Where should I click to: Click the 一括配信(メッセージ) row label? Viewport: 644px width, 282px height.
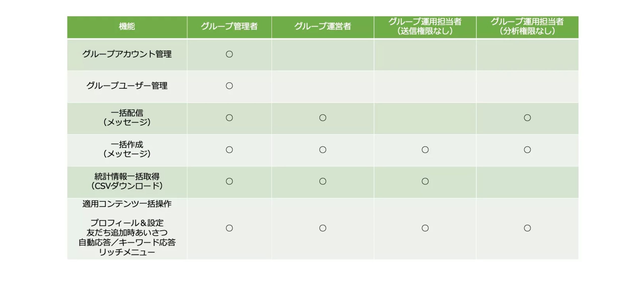(127, 117)
